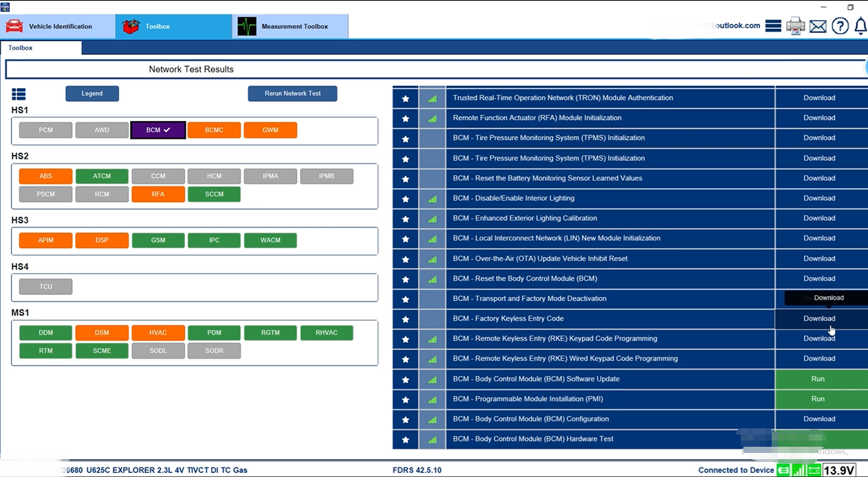Run the BCM Software Update
The width and height of the screenshot is (868, 477).
pos(818,379)
